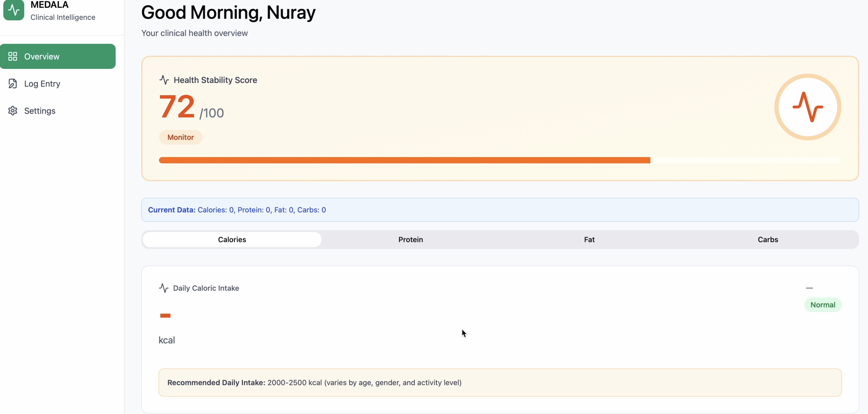Switch to the Carbs tab

pyautogui.click(x=767, y=240)
